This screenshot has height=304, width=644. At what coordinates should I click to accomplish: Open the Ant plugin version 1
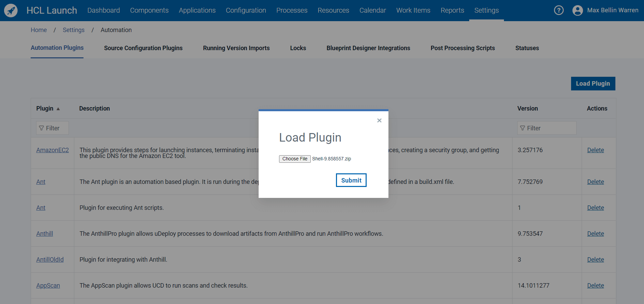click(x=41, y=208)
